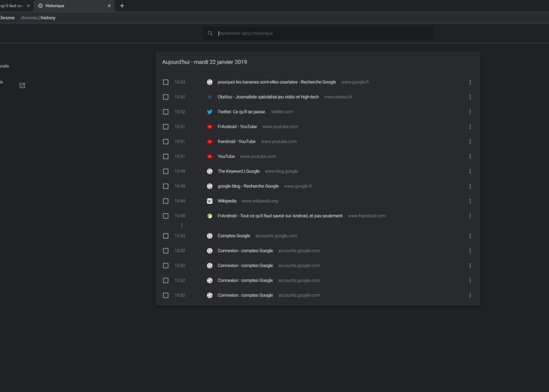This screenshot has width=549, height=392.
Task: Click the Google favicon for Comptes Google
Action: 209,236
